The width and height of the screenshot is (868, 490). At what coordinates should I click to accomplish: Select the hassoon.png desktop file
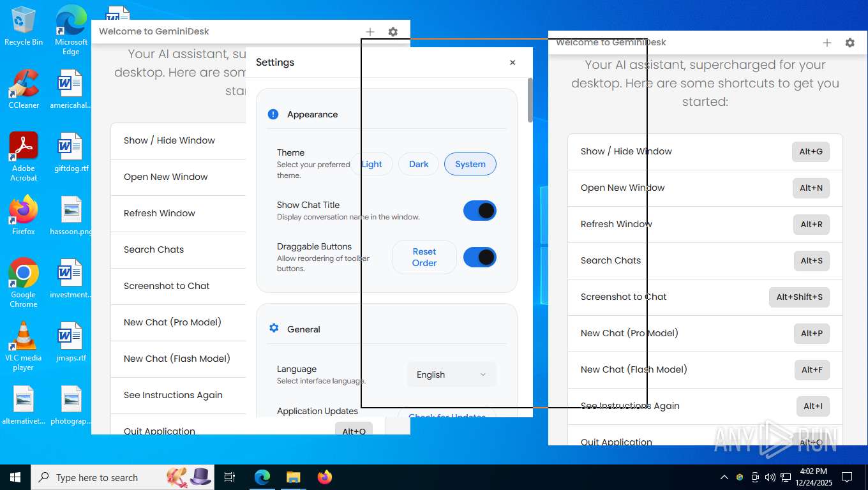[x=71, y=216]
